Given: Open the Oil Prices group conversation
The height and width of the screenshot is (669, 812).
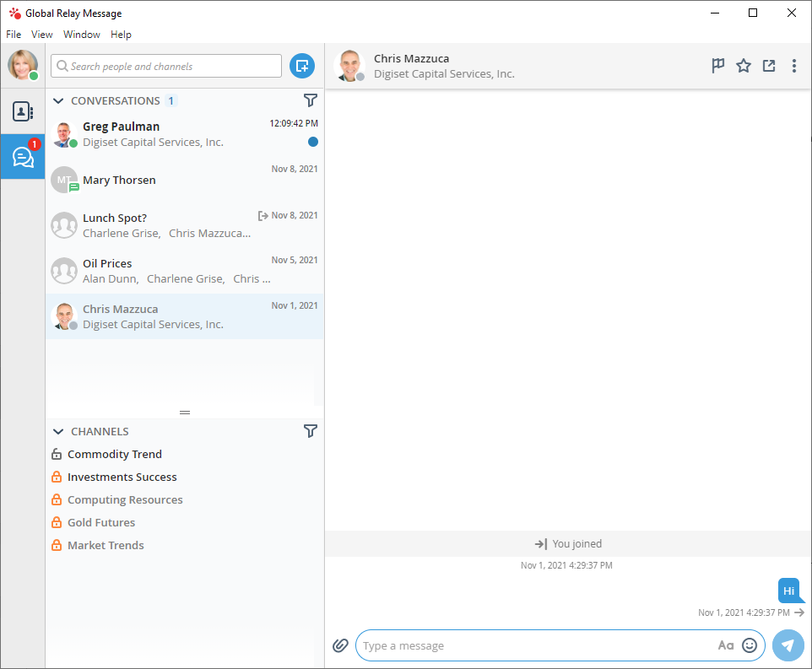Looking at the screenshot, I should point(185,271).
